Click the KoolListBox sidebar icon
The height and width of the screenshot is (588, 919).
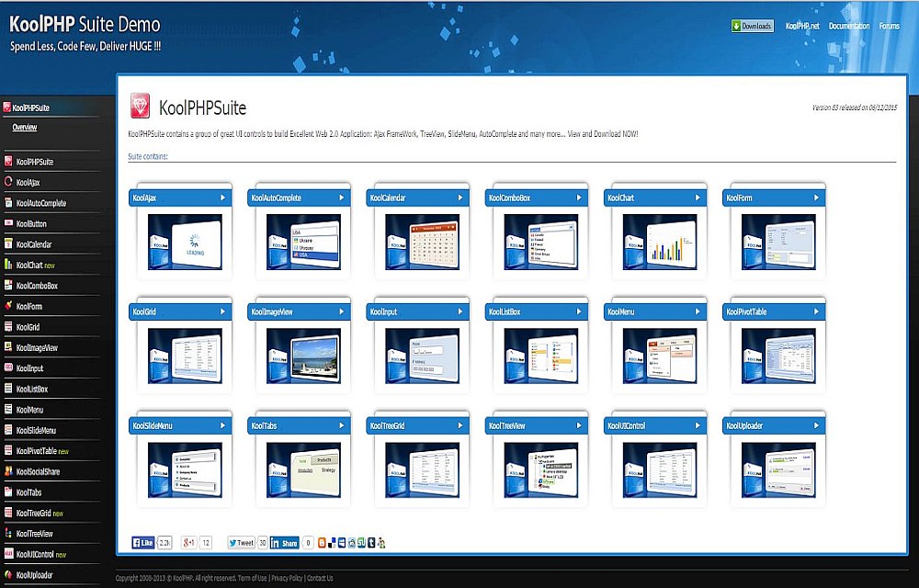point(8,389)
